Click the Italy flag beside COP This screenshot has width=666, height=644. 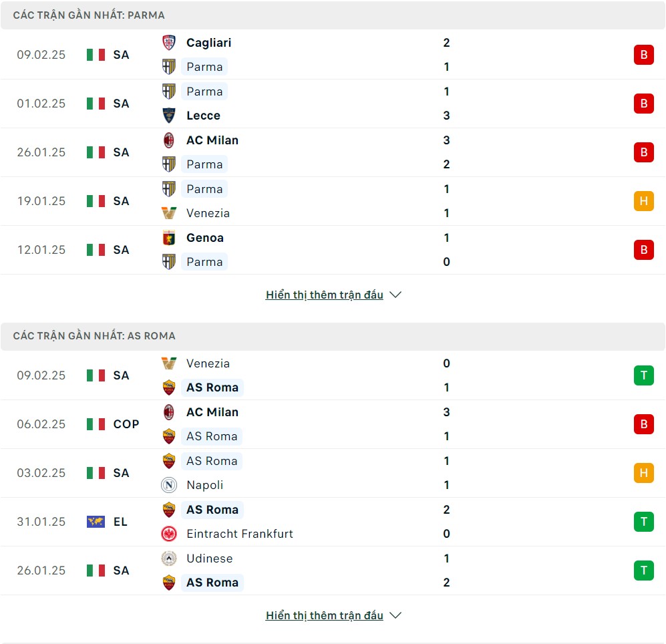pos(96,424)
